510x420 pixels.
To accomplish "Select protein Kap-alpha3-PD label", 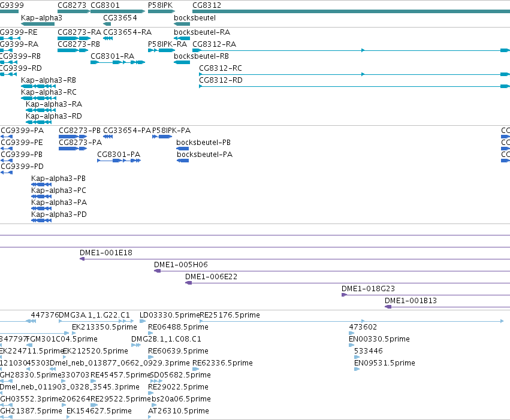I will coord(59,214).
